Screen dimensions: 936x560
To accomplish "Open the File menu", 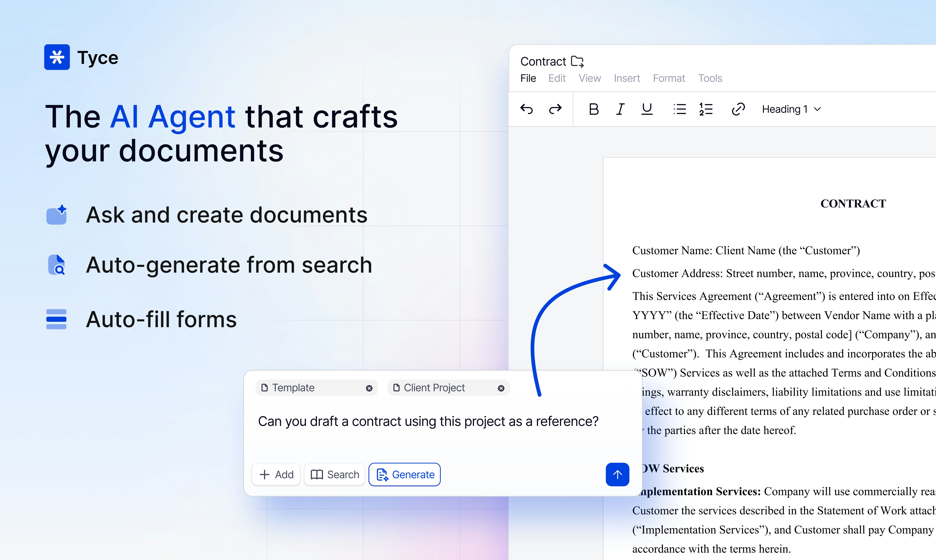I will pos(528,78).
